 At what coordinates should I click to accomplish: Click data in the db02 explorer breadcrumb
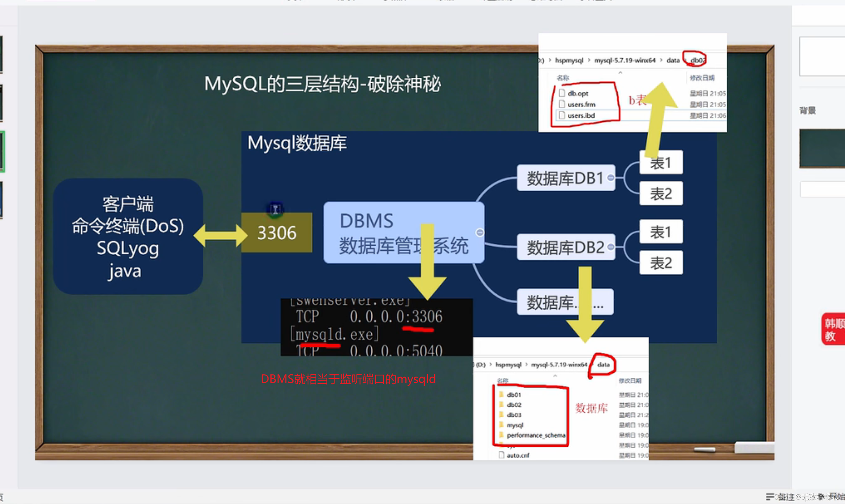(x=673, y=60)
